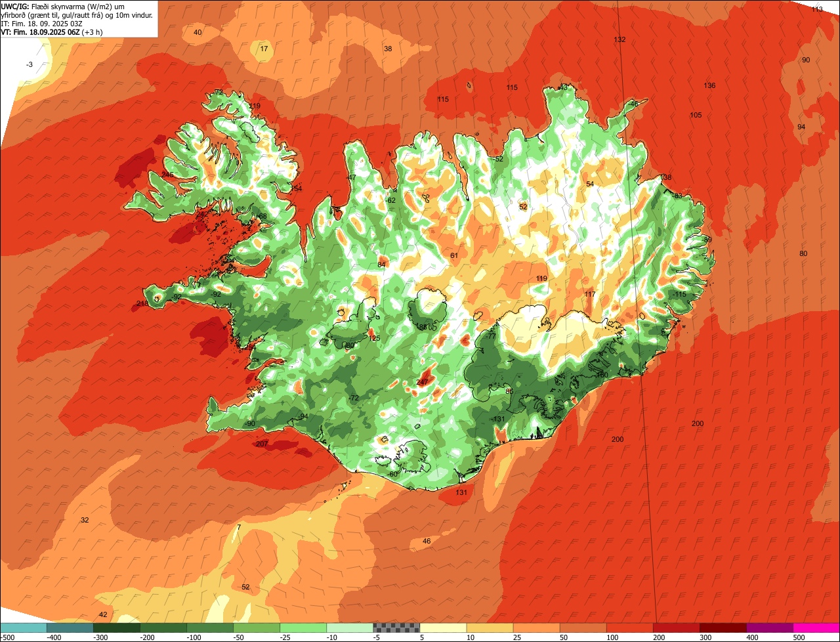Click the legend tick label -500
The image size is (840, 642).
pos(7,637)
